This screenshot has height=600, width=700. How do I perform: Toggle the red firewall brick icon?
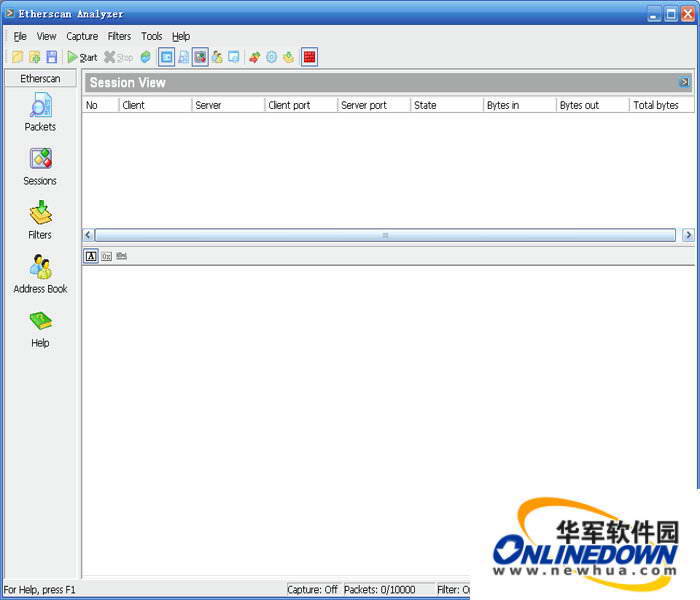tap(309, 57)
